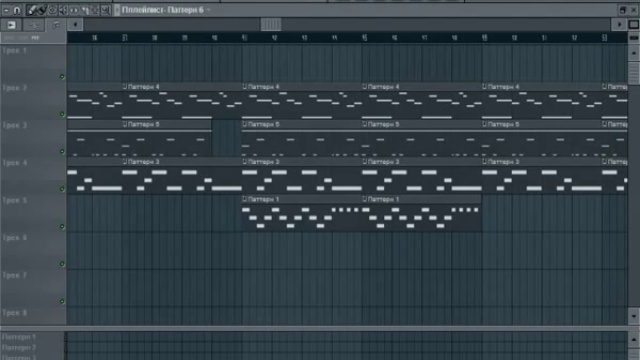This screenshot has width=640, height=360.
Task: Focus the music-note clips button
Action: pyautogui.click(x=56, y=25)
